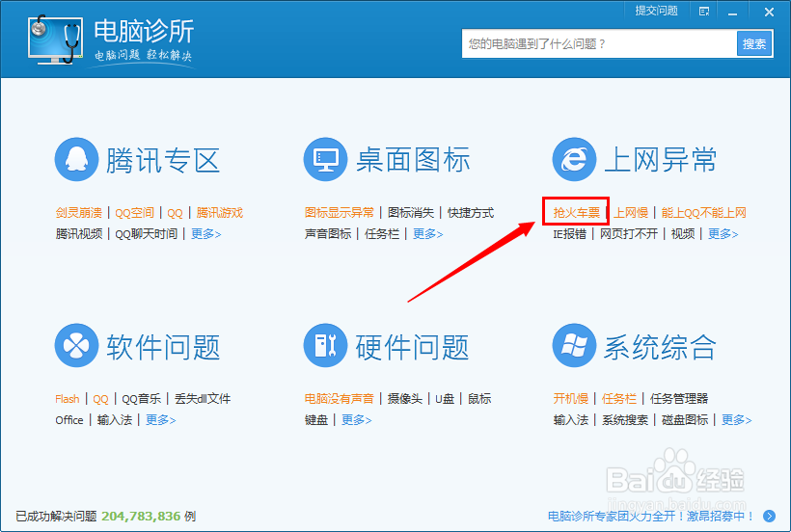Click 提交问题 in the title bar
This screenshot has height=532, width=791.
tap(656, 12)
